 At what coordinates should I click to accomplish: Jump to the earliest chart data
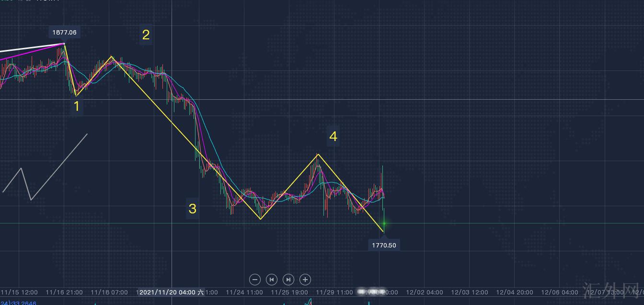click(272, 280)
